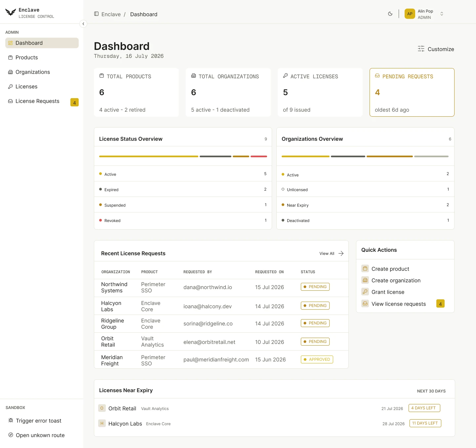Click the Customize sliders icon

pyautogui.click(x=421, y=49)
